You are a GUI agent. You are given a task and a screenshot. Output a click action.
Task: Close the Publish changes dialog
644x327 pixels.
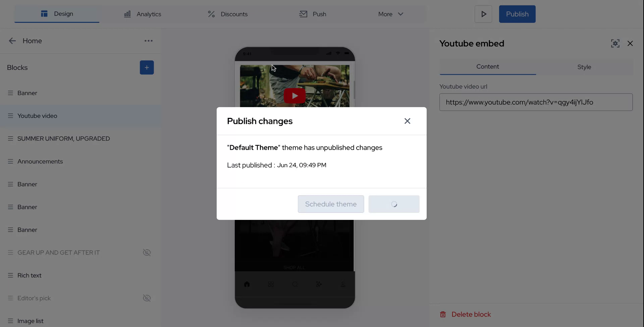(x=407, y=121)
